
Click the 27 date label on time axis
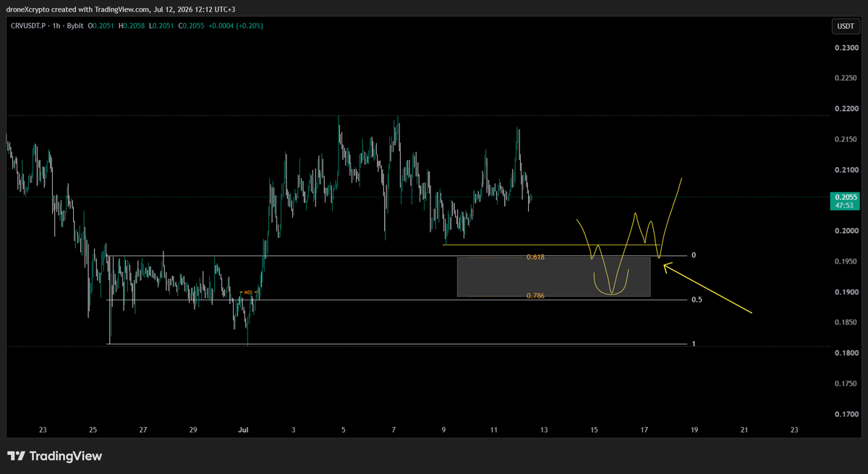coord(143,430)
